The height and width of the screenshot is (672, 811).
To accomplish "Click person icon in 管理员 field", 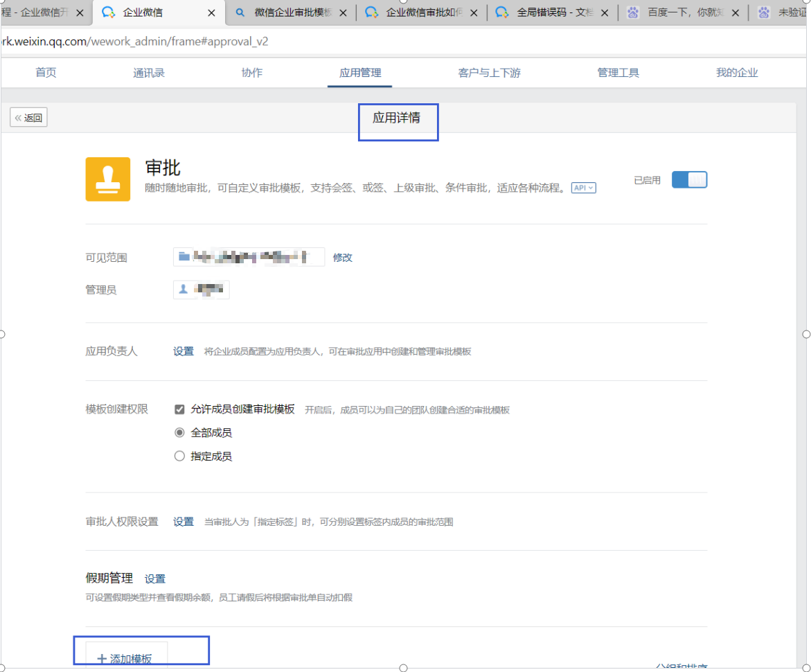I will coord(183,290).
